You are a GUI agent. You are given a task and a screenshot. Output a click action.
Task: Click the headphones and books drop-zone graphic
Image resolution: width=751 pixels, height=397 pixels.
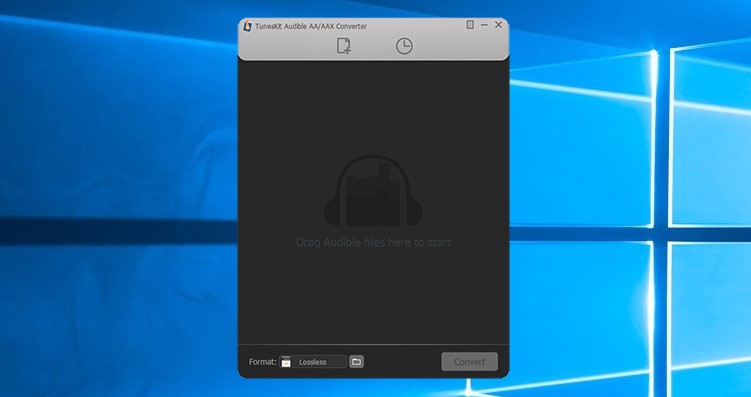tap(373, 191)
